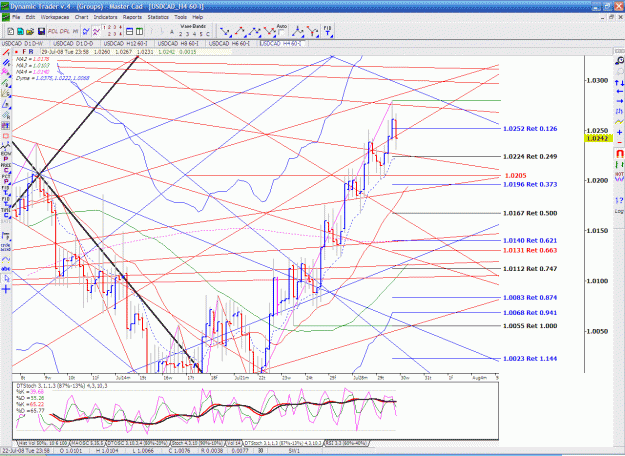Click the purple zigzag swing icon in toolbar

96,31
